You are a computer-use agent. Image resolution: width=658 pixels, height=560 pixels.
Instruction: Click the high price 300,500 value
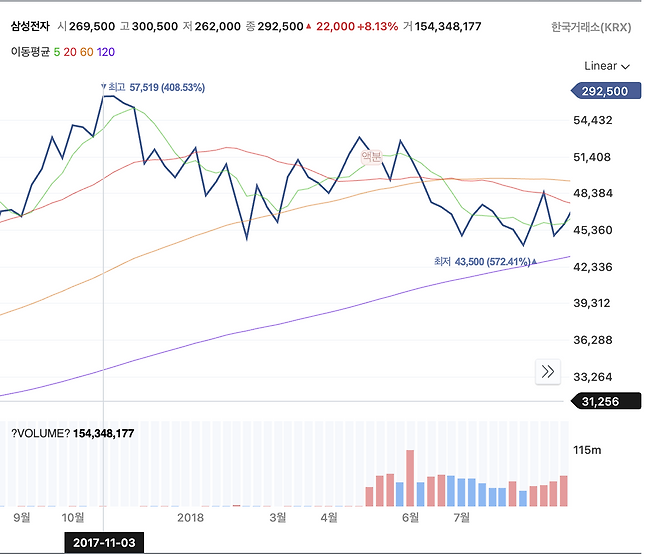pyautogui.click(x=155, y=26)
